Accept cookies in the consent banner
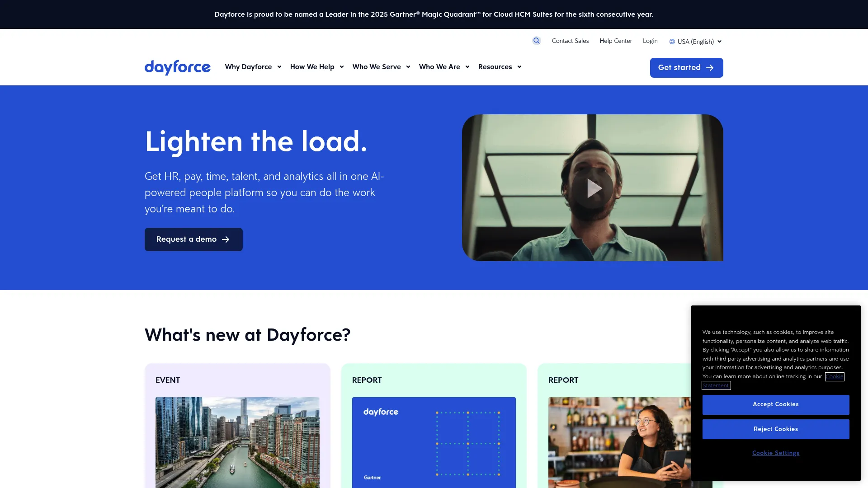 point(776,405)
